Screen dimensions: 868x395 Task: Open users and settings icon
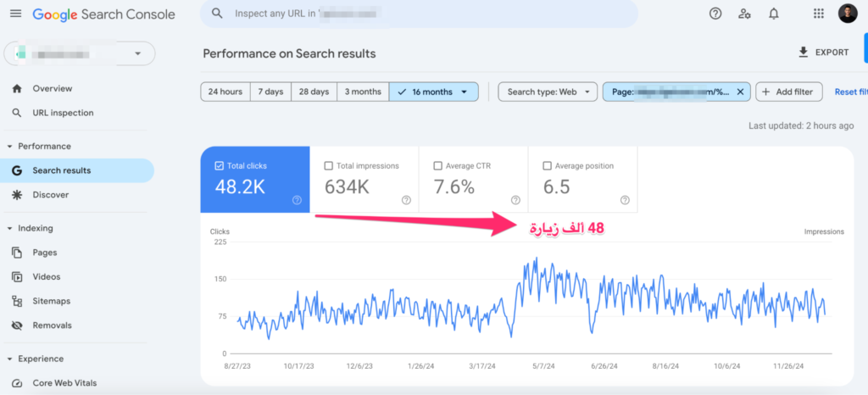tap(744, 14)
